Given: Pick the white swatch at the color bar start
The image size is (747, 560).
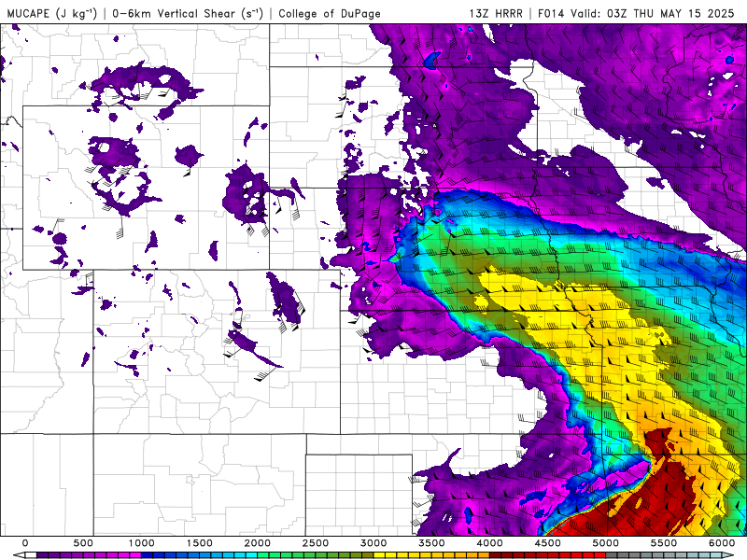Looking at the screenshot, I should tap(31, 555).
